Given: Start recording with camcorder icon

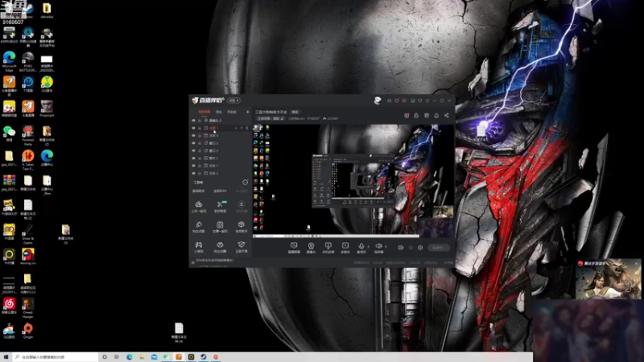Looking at the screenshot, I should (x=401, y=248).
